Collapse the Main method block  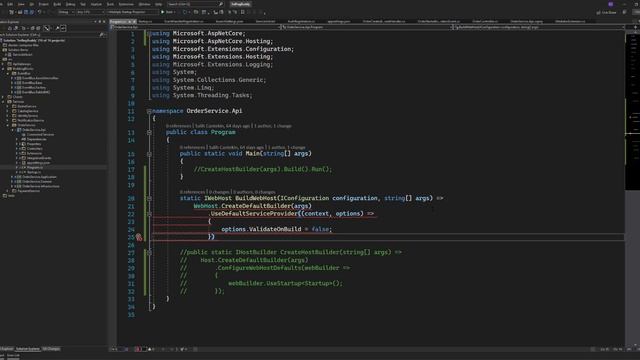(x=149, y=154)
